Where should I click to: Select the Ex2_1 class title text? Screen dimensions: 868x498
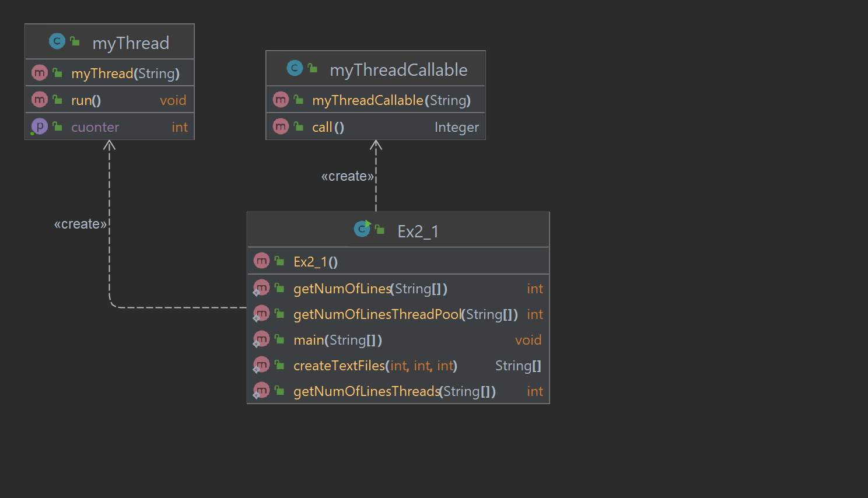click(418, 231)
